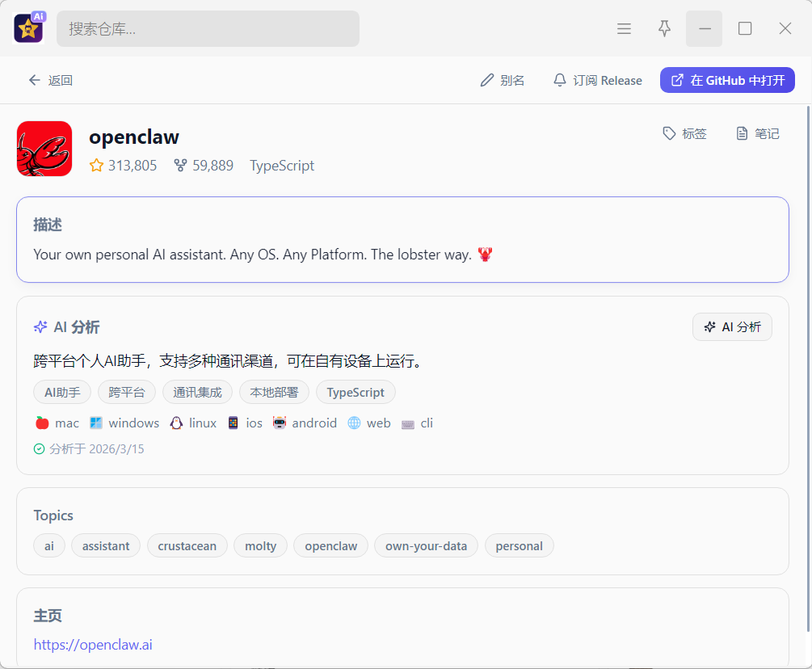Click the lobster emoji in description
Screen dimensions: 812x669
coord(486,255)
